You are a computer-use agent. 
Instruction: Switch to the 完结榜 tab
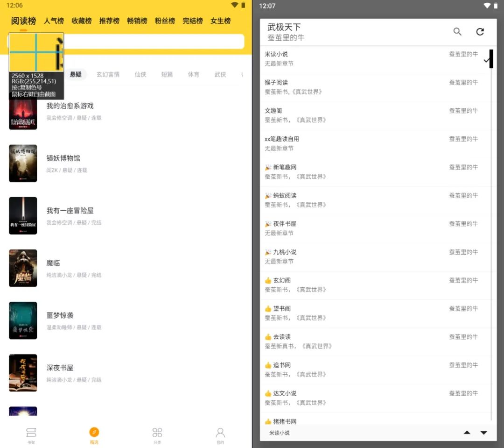(x=192, y=21)
